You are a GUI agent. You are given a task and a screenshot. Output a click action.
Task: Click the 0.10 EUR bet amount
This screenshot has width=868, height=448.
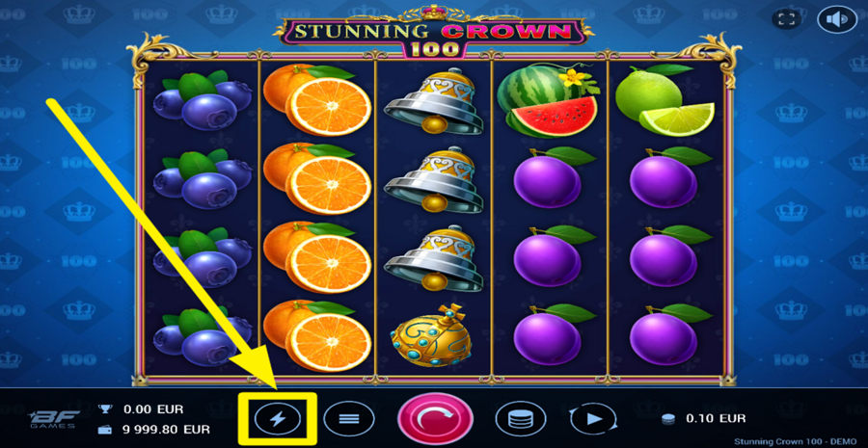(x=716, y=418)
